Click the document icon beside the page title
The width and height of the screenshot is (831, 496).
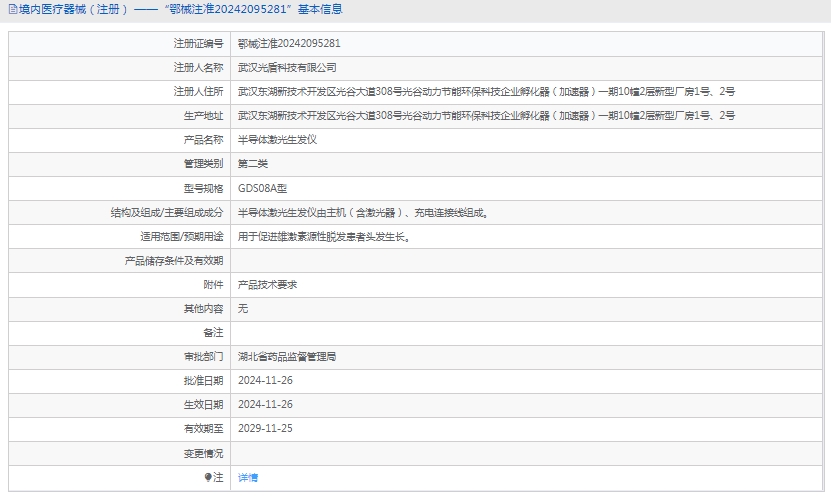[x=11, y=10]
